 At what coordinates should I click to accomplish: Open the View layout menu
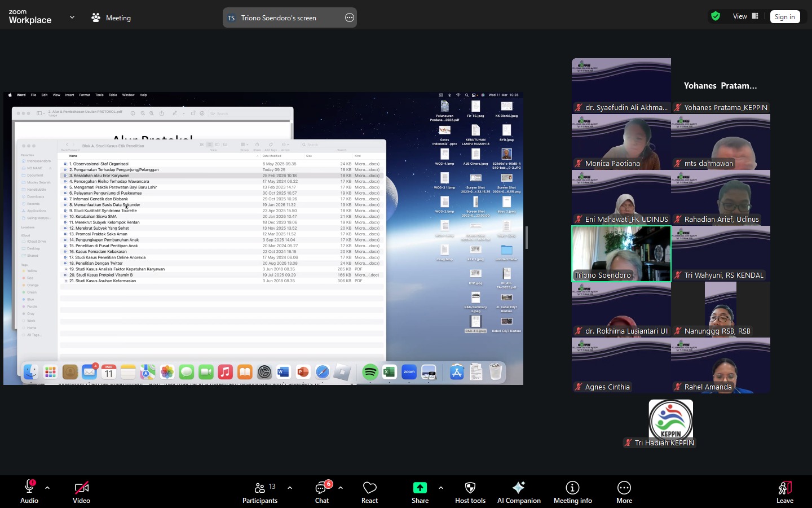(745, 16)
